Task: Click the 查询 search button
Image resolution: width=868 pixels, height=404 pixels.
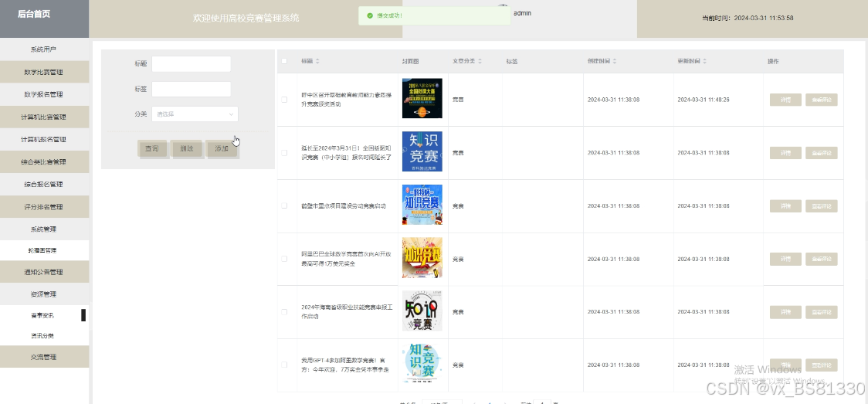Action: pos(152,148)
